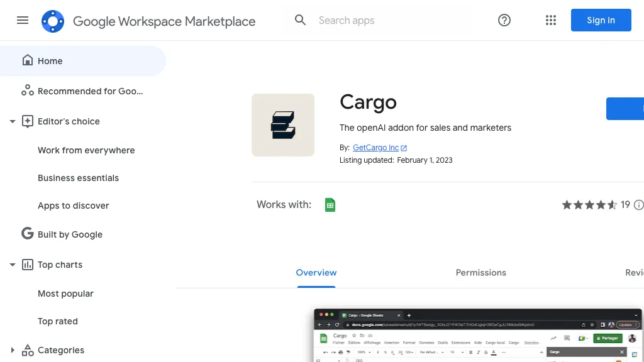Viewport: 644px width, 362px height.
Task: Collapse the Top charts section
Action: coord(12,265)
